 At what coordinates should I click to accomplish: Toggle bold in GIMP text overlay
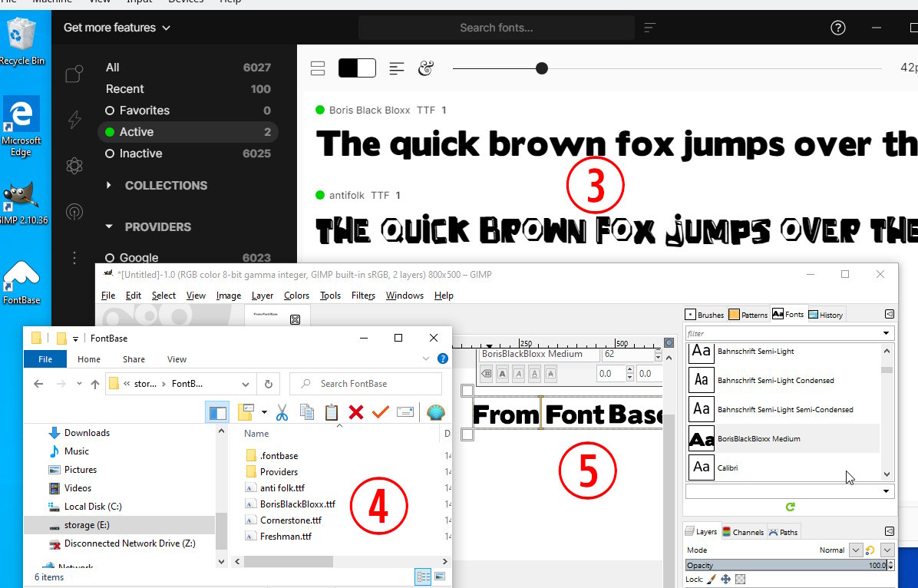click(x=502, y=374)
